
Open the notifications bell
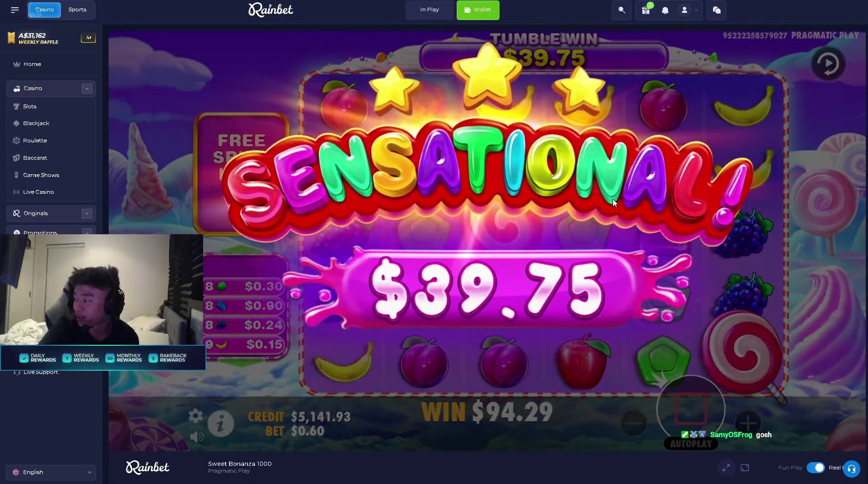coord(665,10)
